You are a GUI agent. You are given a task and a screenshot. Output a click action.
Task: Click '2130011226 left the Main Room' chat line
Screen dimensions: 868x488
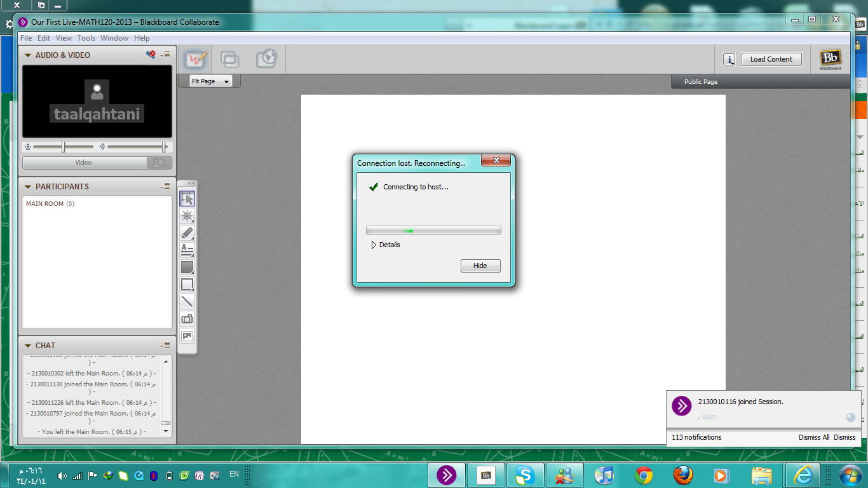[x=91, y=402]
